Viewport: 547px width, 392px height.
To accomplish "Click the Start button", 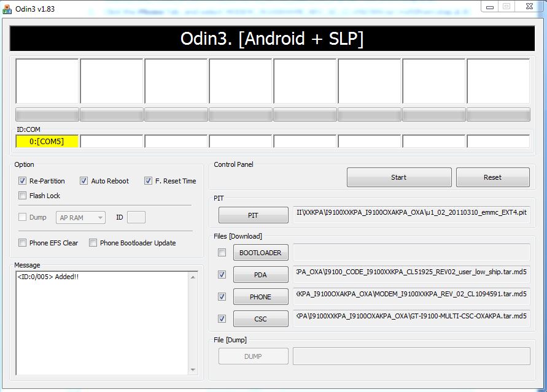I will (399, 177).
